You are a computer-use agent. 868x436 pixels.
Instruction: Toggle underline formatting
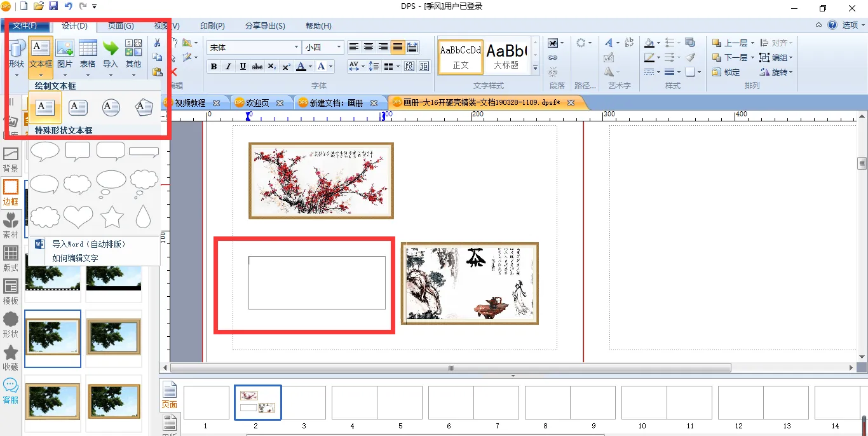click(x=243, y=67)
